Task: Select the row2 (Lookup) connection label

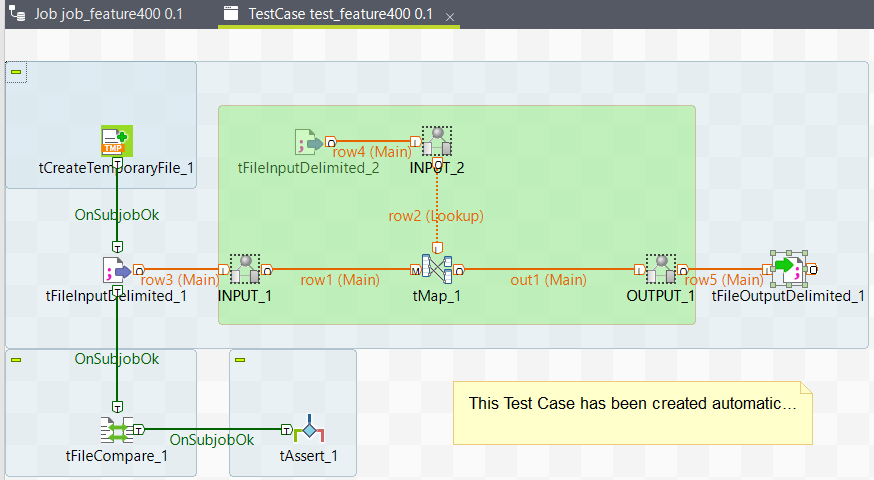Action: point(436,215)
